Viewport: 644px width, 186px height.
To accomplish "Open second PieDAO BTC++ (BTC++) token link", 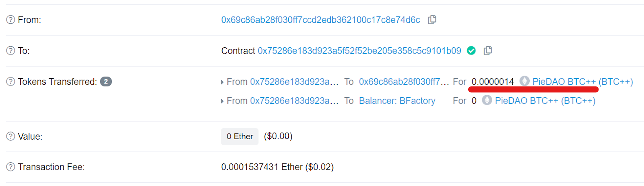I will [545, 101].
